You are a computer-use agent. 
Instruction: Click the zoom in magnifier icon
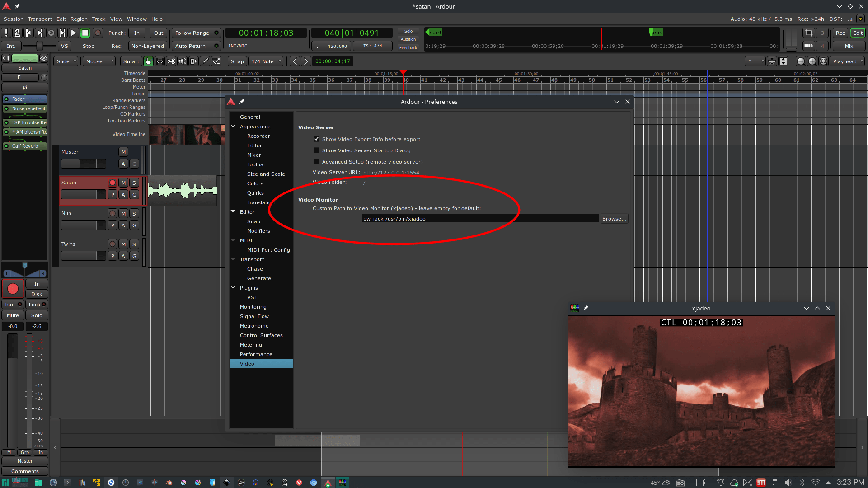coord(812,61)
